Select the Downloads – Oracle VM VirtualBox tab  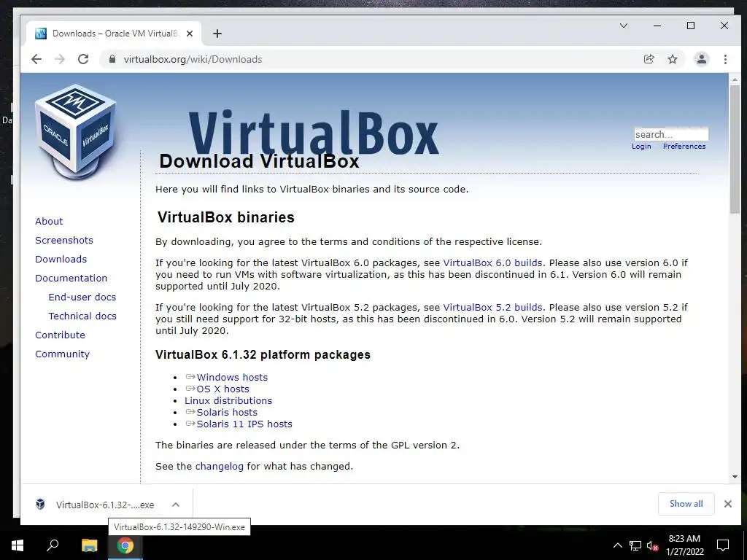click(113, 34)
